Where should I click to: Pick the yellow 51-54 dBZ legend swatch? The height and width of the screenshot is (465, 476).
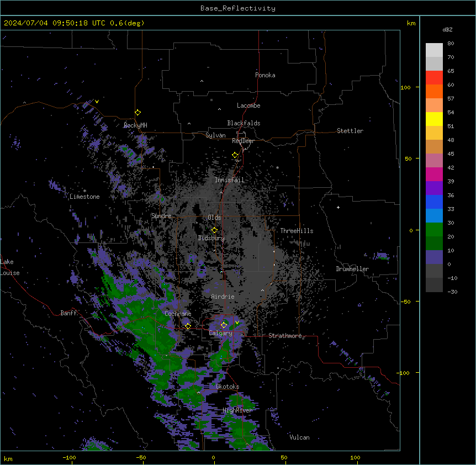coord(434,119)
